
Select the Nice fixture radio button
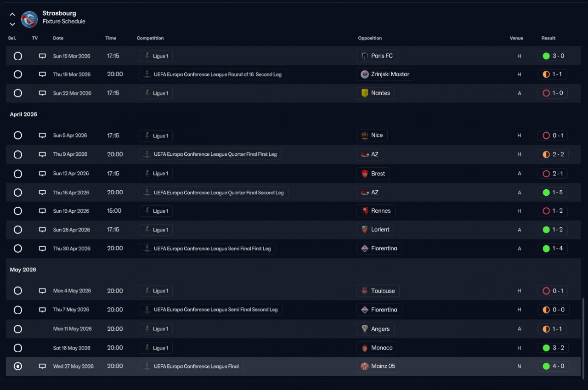tap(18, 136)
